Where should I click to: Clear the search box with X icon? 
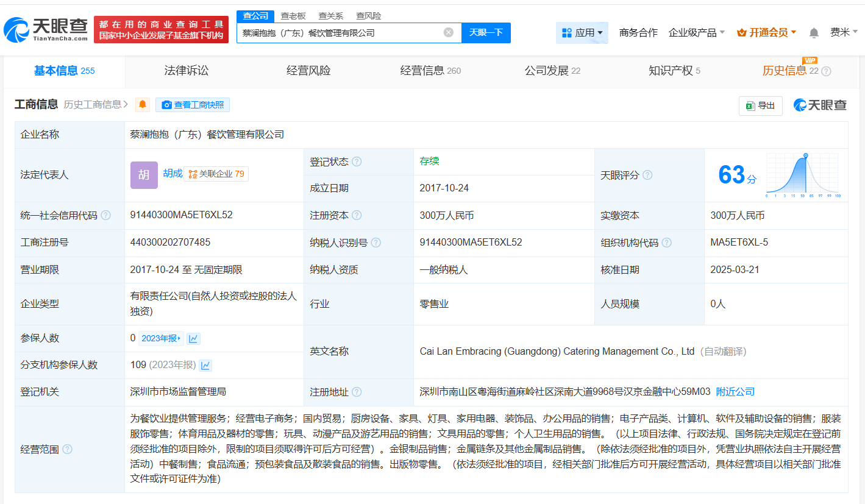tap(448, 33)
